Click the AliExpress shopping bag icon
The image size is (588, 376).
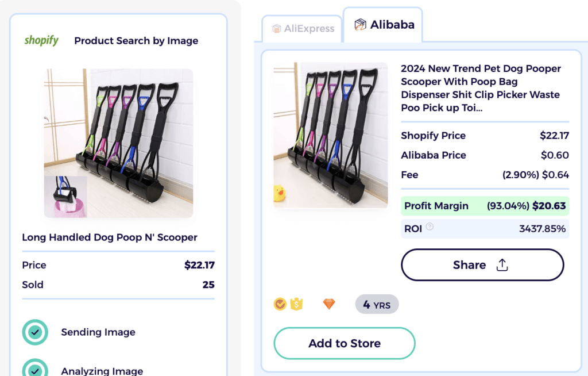point(277,28)
